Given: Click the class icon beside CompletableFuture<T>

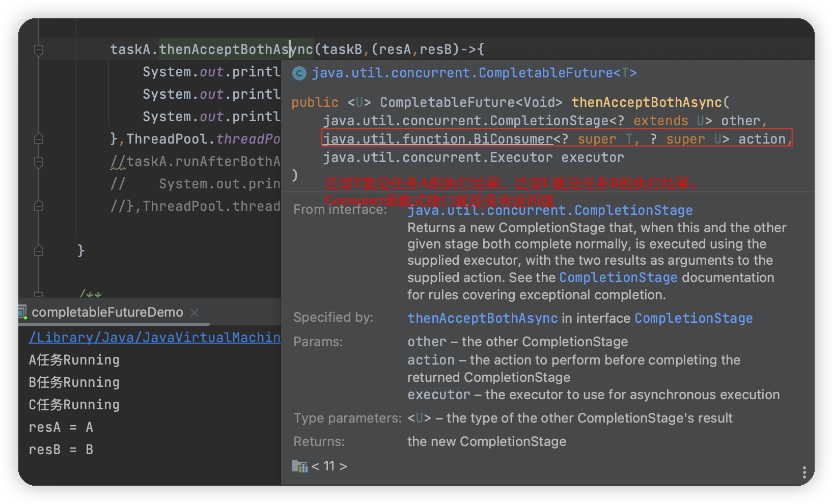Looking at the screenshot, I should 299,73.
